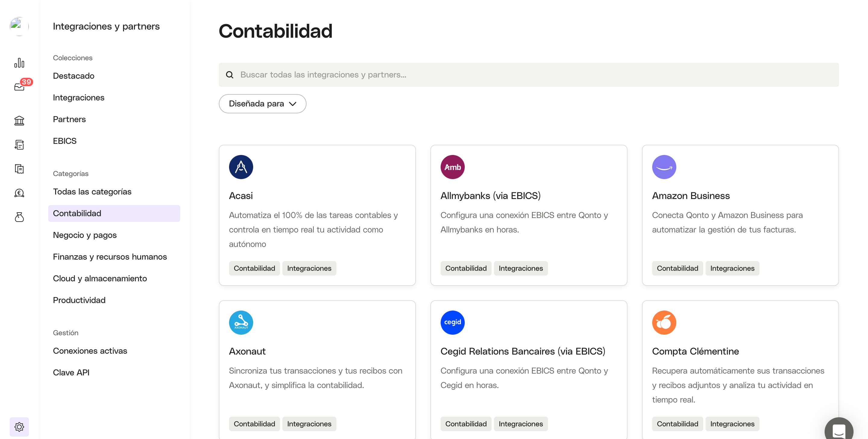The image size is (868, 439).
Task: Open the Amazon Business integration card
Action: (x=740, y=215)
